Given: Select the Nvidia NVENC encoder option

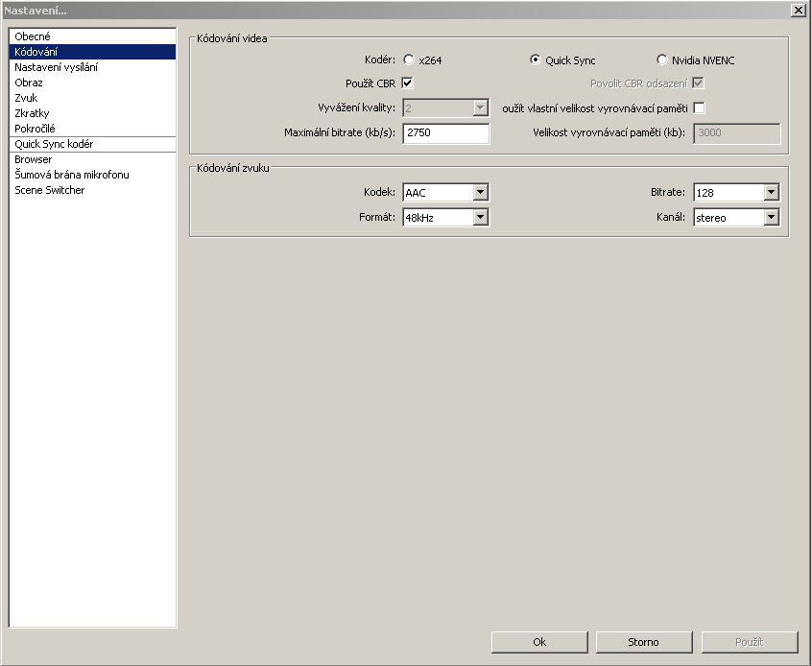Looking at the screenshot, I should (662, 60).
